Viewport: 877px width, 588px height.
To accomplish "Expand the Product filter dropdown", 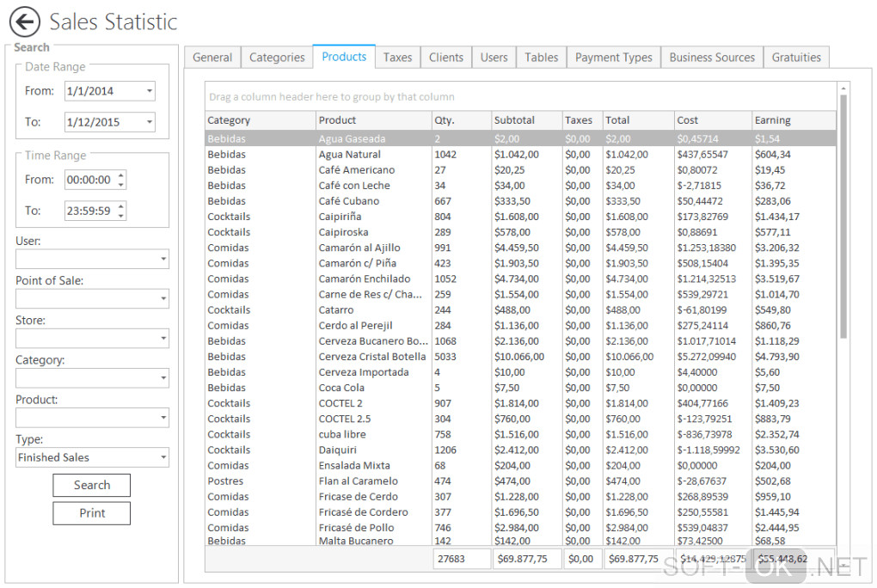I will tap(163, 418).
